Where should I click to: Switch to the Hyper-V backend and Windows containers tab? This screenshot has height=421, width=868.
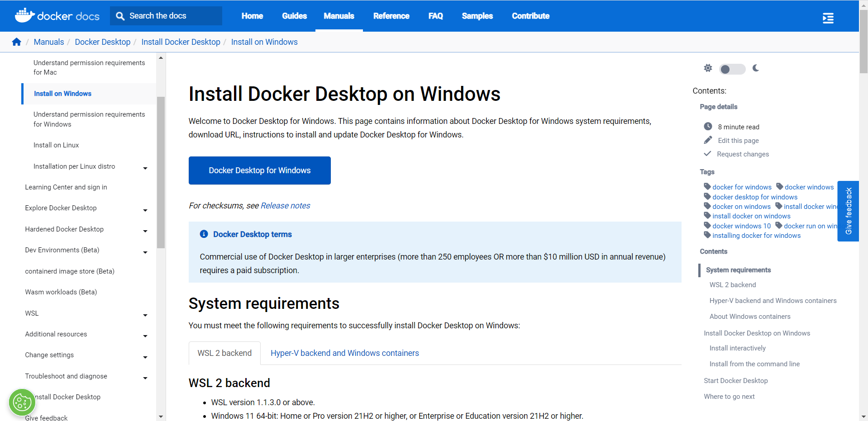tap(344, 353)
